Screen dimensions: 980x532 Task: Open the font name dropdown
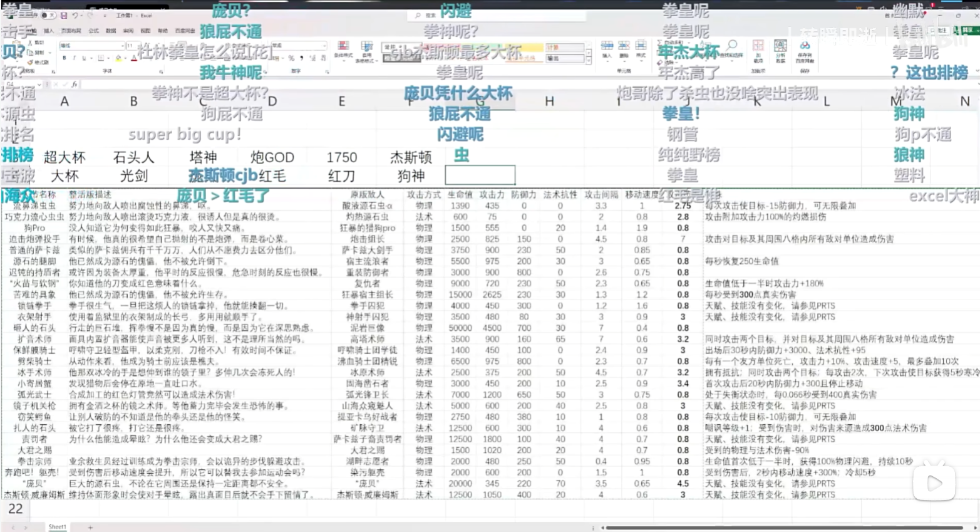pos(122,46)
